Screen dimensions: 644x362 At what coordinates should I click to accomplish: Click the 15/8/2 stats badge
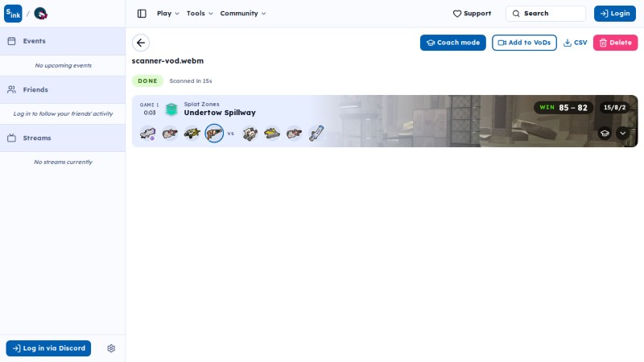click(614, 108)
